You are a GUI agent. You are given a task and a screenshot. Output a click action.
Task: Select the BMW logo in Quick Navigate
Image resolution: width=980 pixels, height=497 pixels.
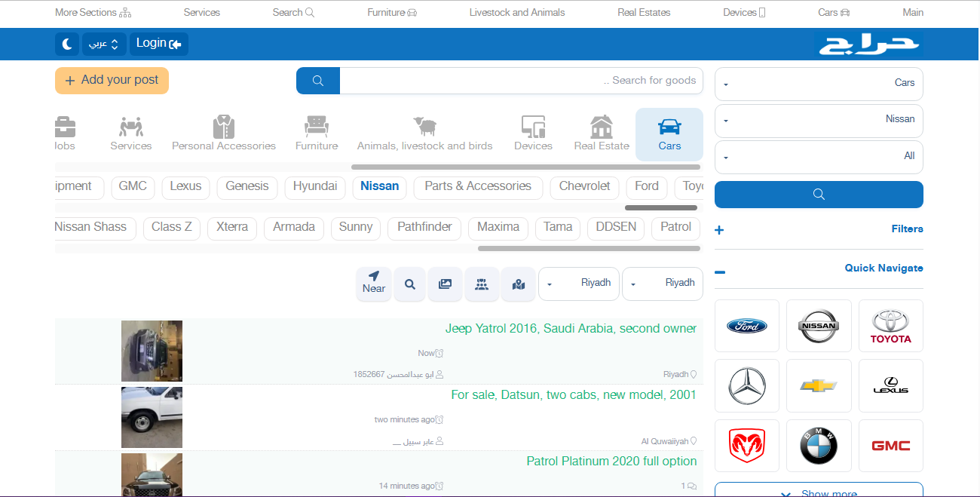click(819, 446)
